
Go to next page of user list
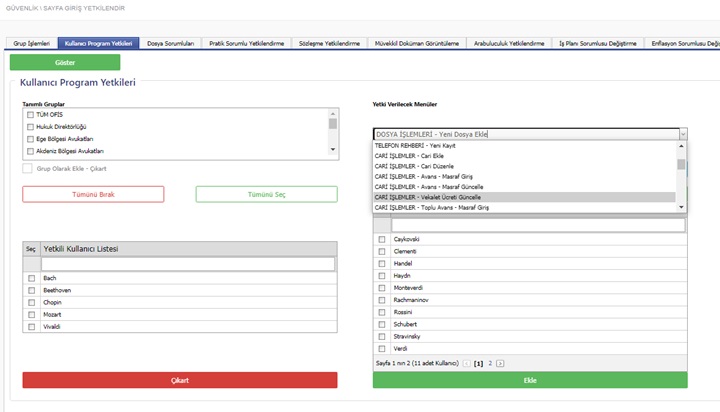pyautogui.click(x=500, y=363)
